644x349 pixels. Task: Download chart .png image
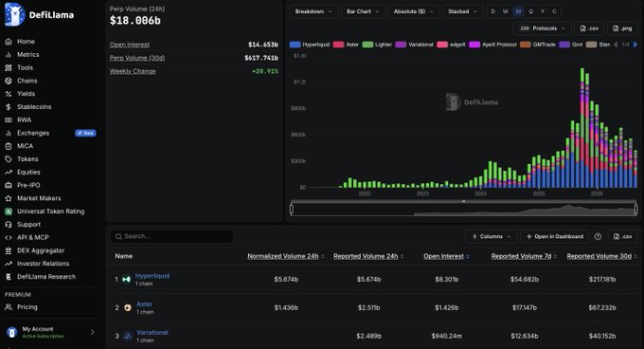pos(622,28)
